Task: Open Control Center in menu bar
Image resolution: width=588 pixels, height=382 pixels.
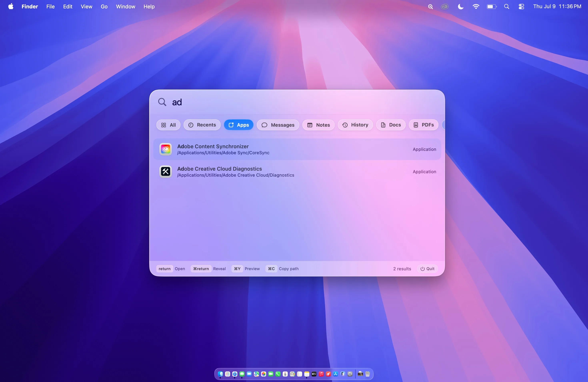Action: pos(521,7)
